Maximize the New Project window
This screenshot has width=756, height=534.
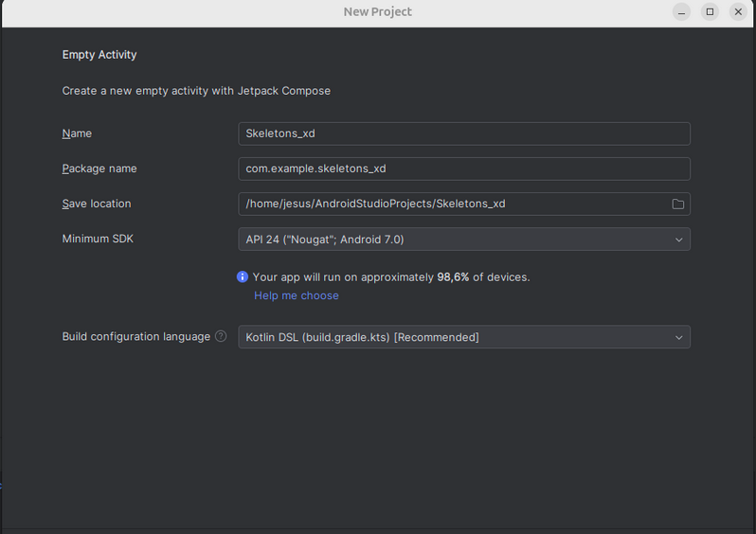tap(710, 12)
